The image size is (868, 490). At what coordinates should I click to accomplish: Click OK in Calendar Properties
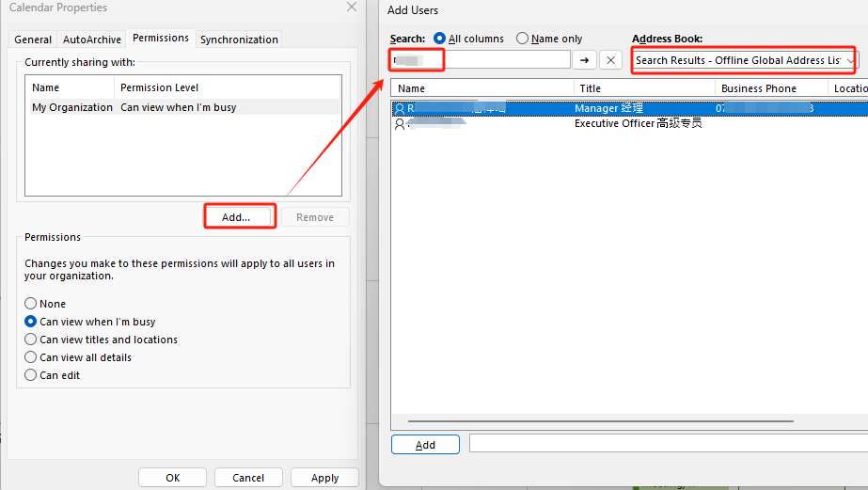(x=172, y=478)
